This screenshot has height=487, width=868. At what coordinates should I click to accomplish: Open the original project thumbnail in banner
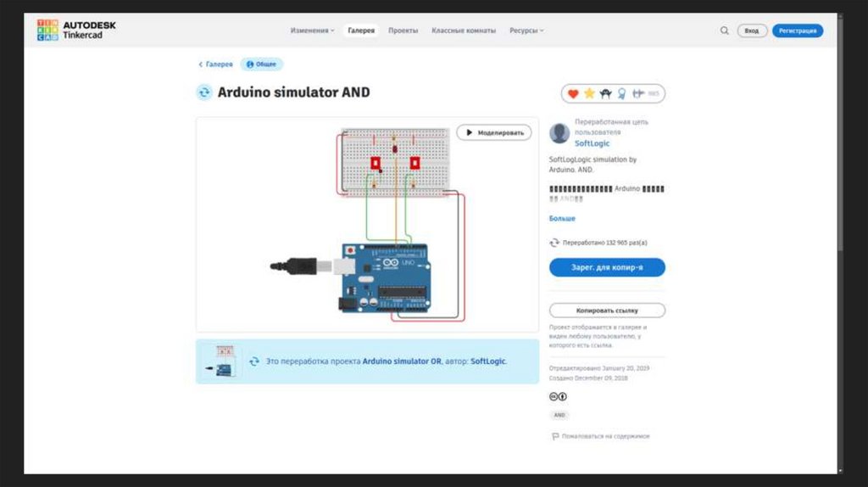coord(223,361)
